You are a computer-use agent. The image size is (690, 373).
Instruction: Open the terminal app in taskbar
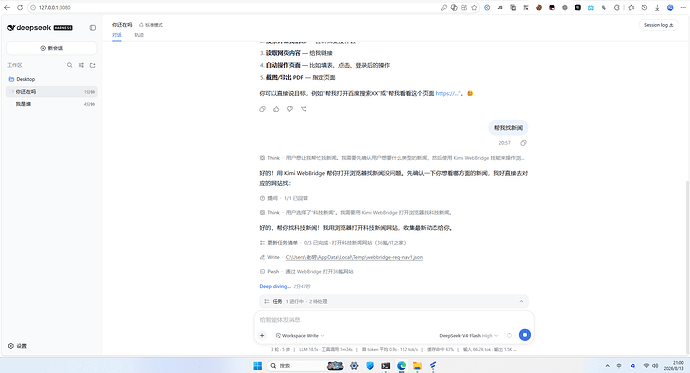[x=385, y=366]
